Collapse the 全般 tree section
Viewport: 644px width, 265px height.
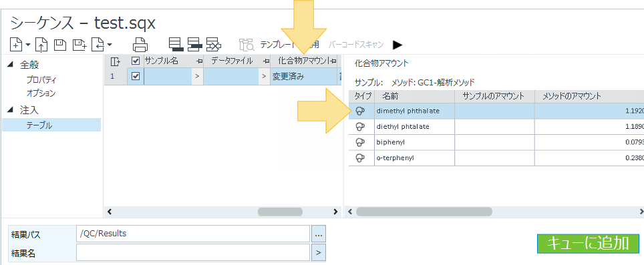tap(11, 64)
